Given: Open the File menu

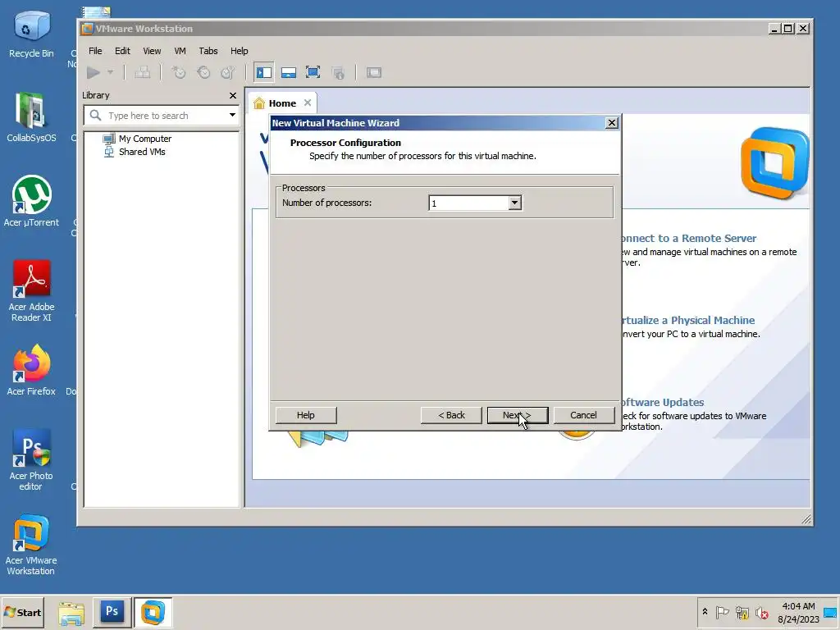Looking at the screenshot, I should point(95,51).
